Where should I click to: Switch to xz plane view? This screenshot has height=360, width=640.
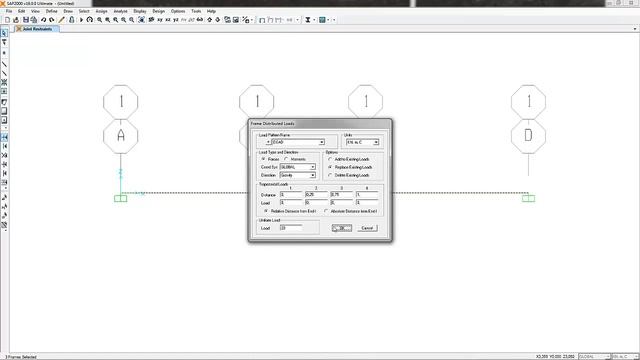point(168,20)
